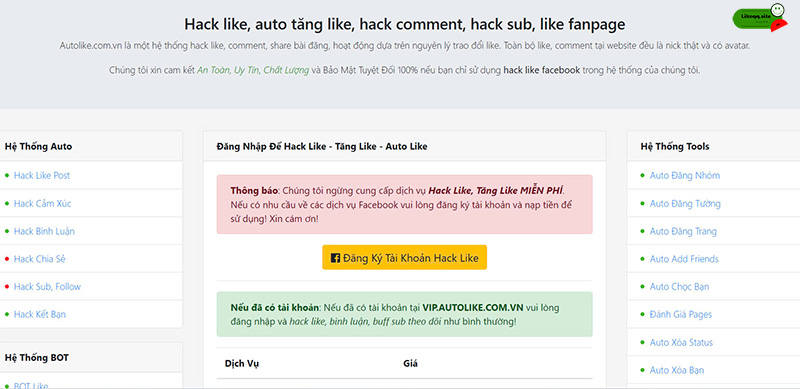Choose Auto Chọc Bạn tool
This screenshot has width=800, height=389.
click(x=679, y=287)
